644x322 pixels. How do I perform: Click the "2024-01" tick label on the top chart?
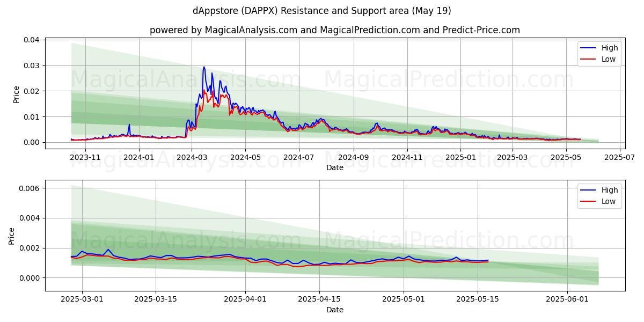[x=140, y=157]
